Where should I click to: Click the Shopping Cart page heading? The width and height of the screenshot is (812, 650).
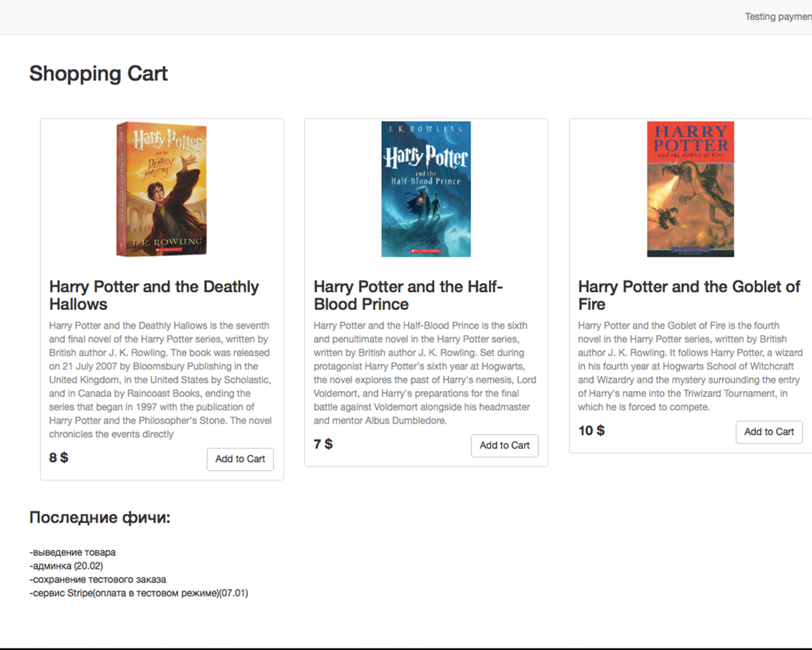(x=98, y=73)
